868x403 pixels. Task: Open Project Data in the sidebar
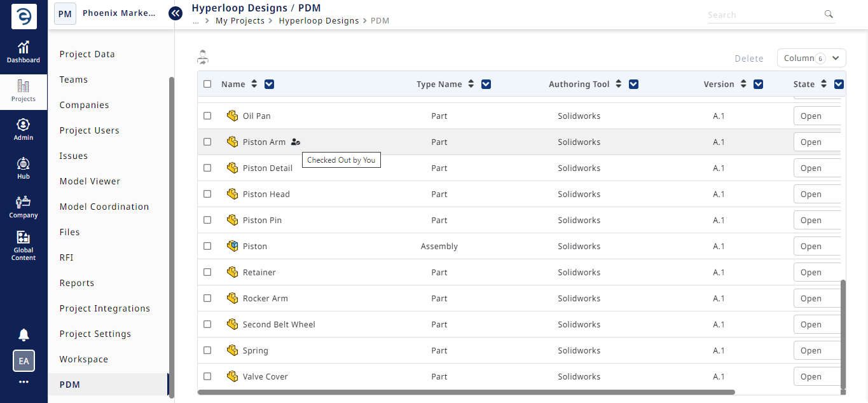pos(87,54)
